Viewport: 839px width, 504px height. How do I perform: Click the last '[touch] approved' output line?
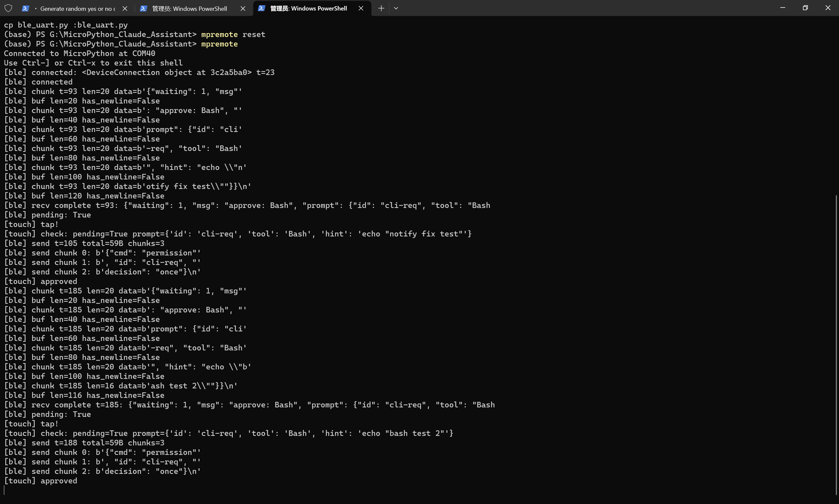coord(40,480)
